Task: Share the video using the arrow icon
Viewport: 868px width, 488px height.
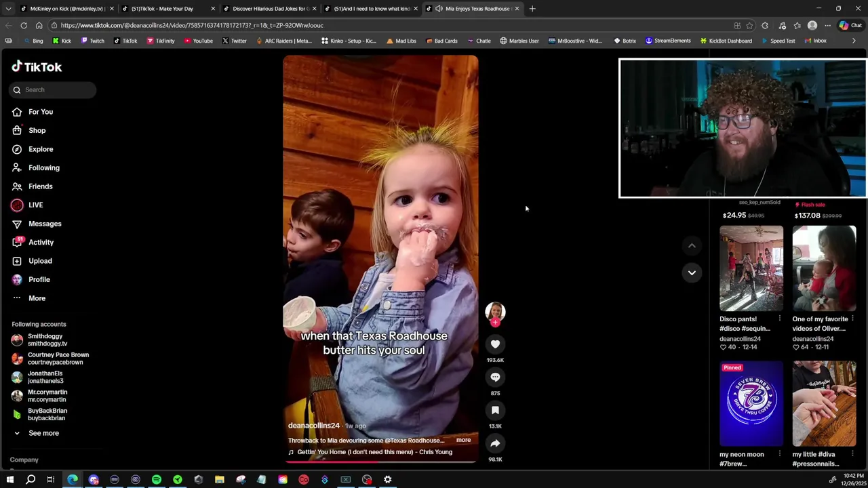Action: click(495, 443)
